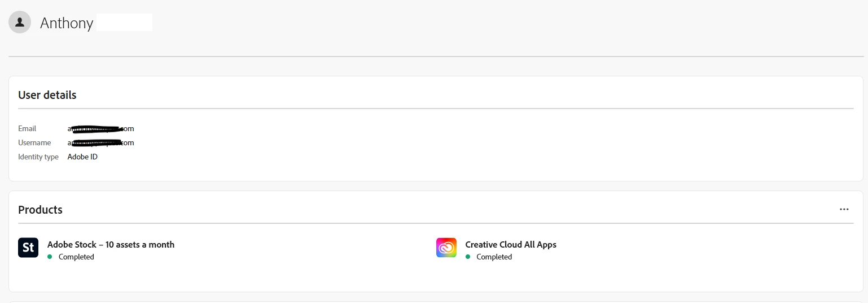Click the Adobe Stock St product icon
This screenshot has width=868, height=303.
[x=28, y=248]
